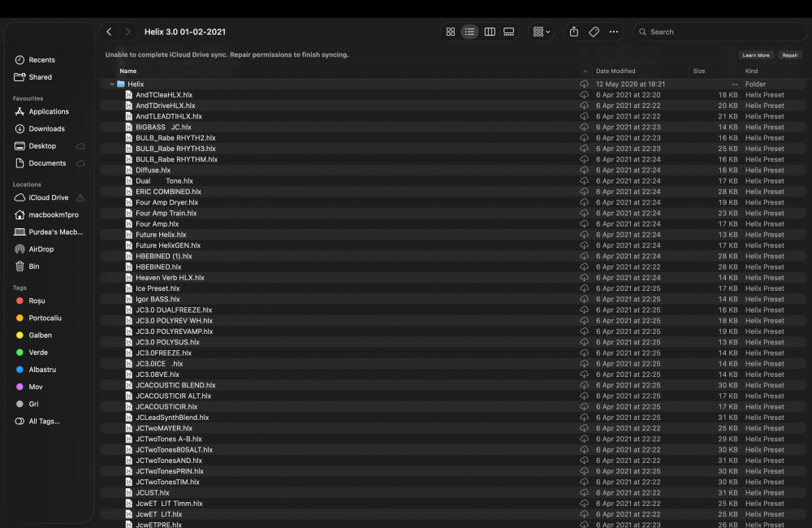This screenshot has width=812, height=528.
Task: Open Downloads in the sidebar
Action: pos(46,128)
